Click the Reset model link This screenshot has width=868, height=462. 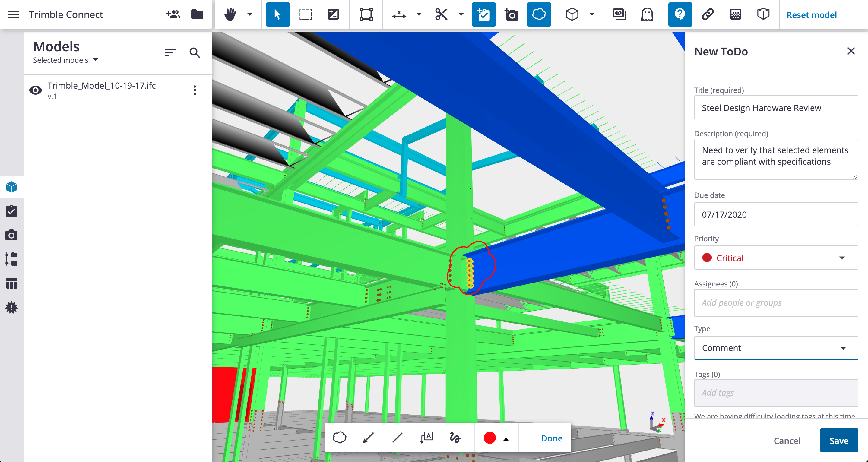coord(811,15)
